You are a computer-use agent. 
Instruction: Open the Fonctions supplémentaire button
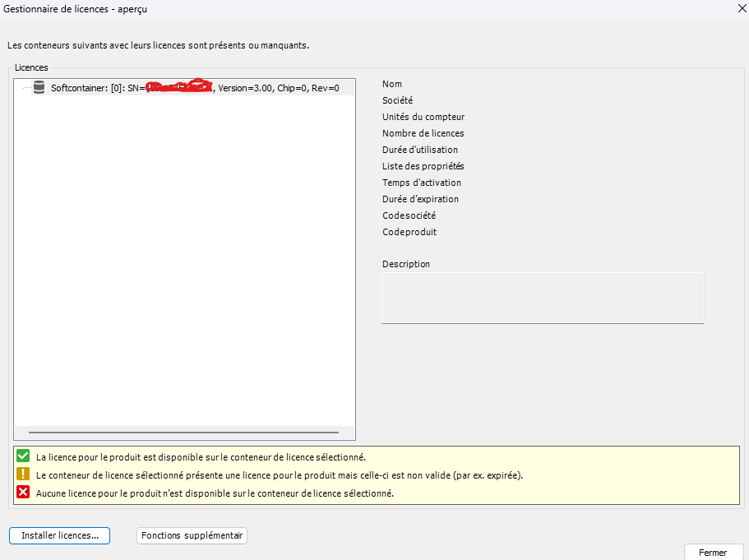coord(192,535)
